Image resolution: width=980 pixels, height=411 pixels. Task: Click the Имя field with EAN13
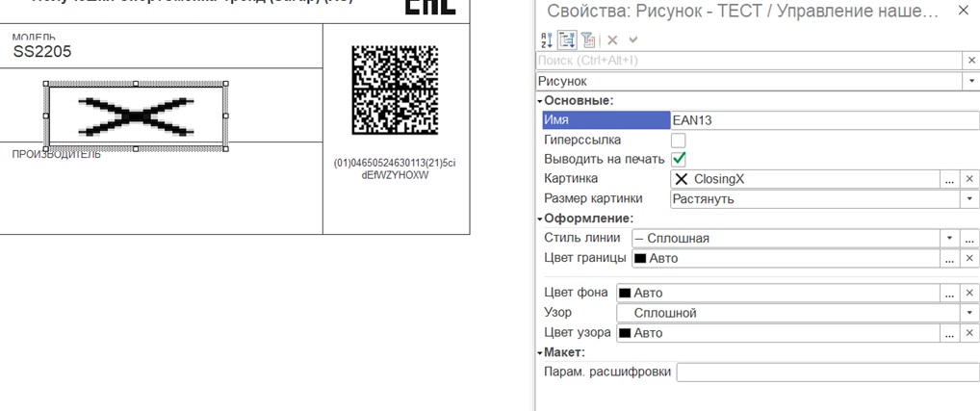coord(824,120)
